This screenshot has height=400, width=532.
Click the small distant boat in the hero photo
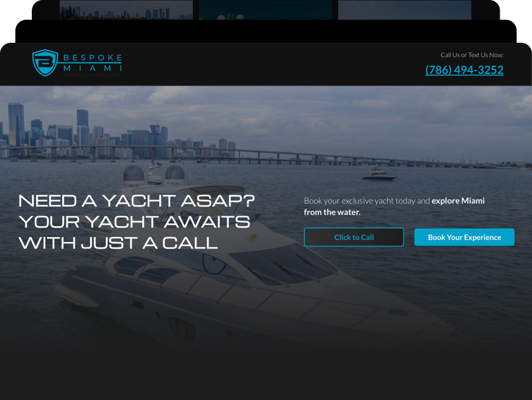(378, 174)
